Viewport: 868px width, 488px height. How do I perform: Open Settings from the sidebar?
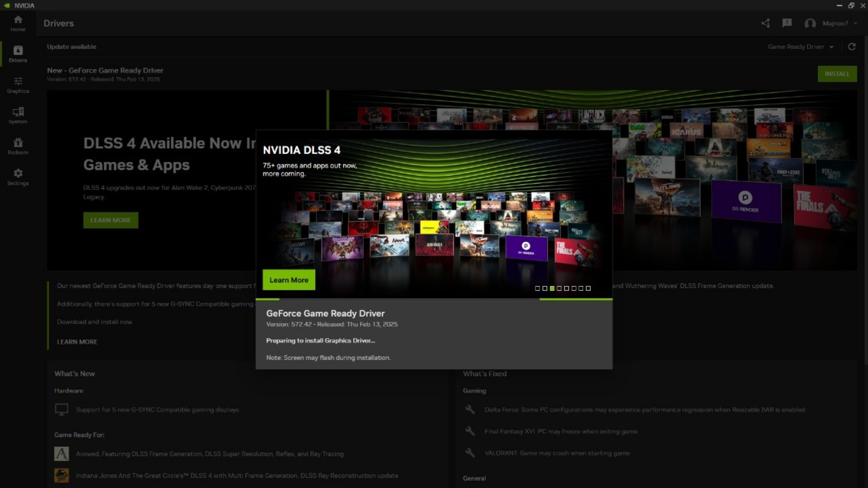pos(18,177)
